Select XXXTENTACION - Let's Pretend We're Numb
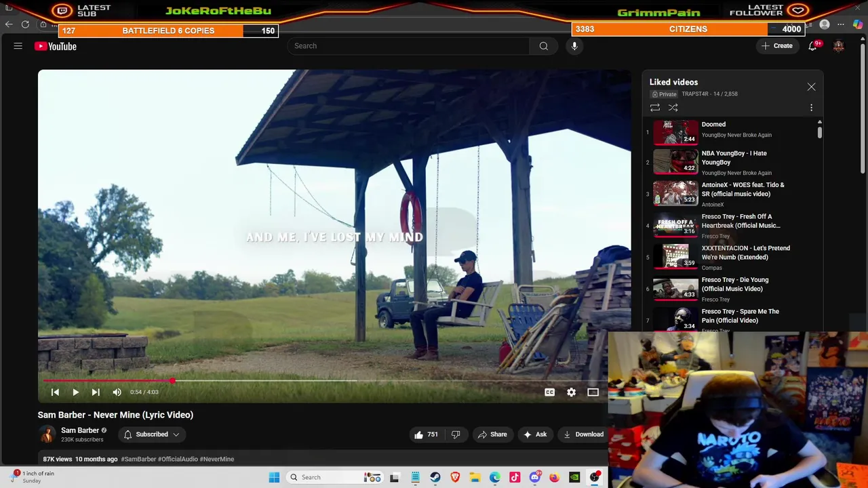 pos(746,253)
